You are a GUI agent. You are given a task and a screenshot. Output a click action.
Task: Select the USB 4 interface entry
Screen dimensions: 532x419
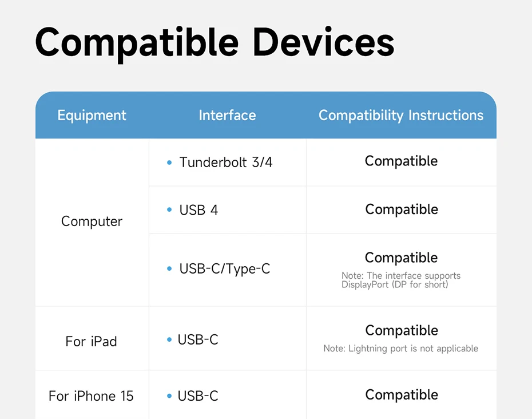198,210
